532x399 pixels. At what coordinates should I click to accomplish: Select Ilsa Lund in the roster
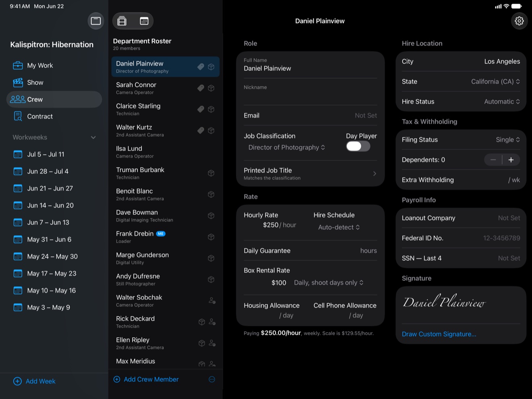click(x=166, y=152)
